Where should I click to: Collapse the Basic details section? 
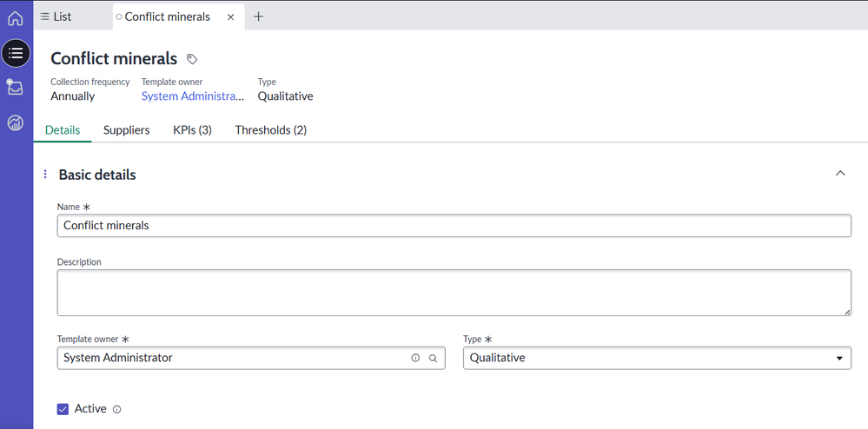click(839, 174)
